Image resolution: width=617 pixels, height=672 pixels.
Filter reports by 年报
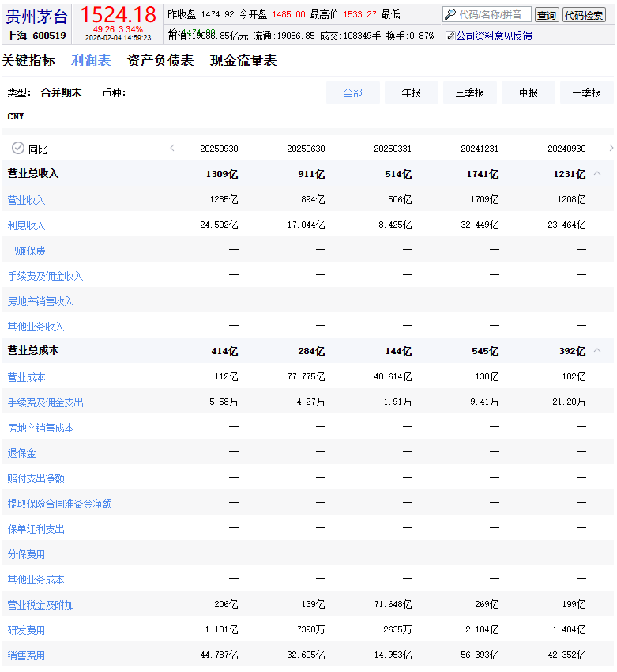(411, 92)
